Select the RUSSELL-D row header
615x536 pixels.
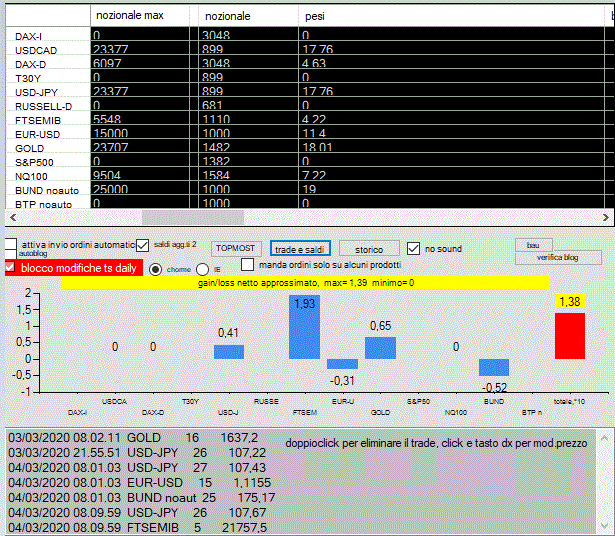48,106
